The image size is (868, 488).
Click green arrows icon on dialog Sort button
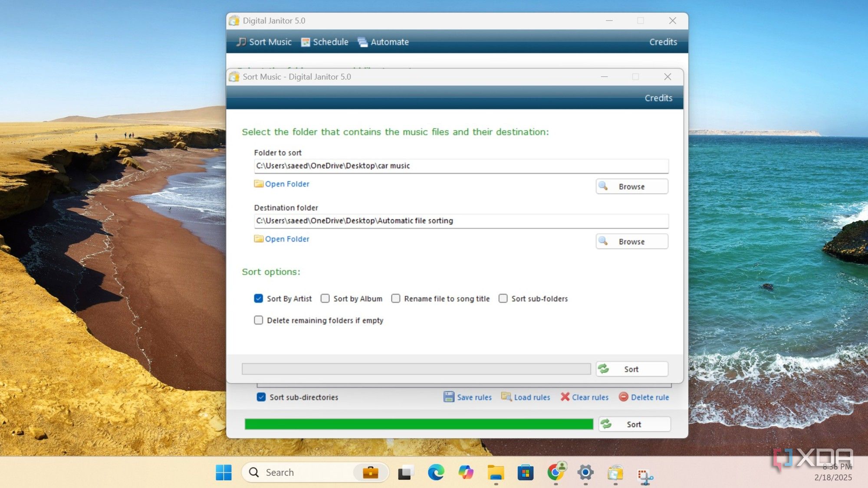point(603,369)
